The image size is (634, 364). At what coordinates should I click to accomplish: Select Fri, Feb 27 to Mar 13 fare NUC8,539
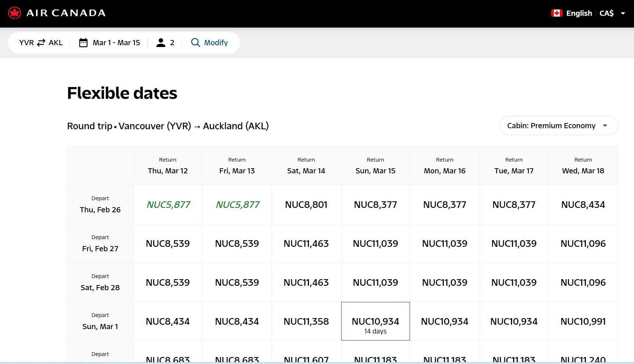[237, 244]
